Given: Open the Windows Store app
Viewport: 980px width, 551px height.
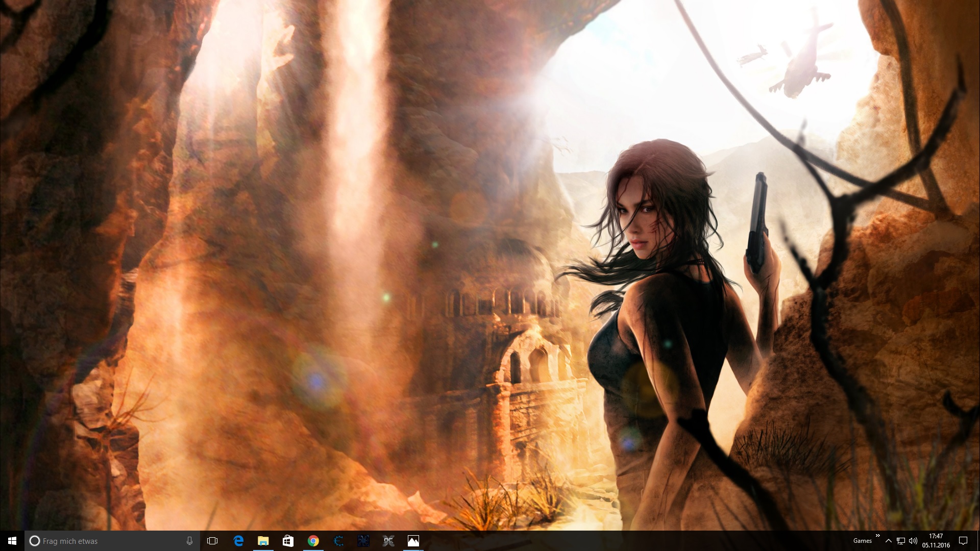Looking at the screenshot, I should pos(288,541).
